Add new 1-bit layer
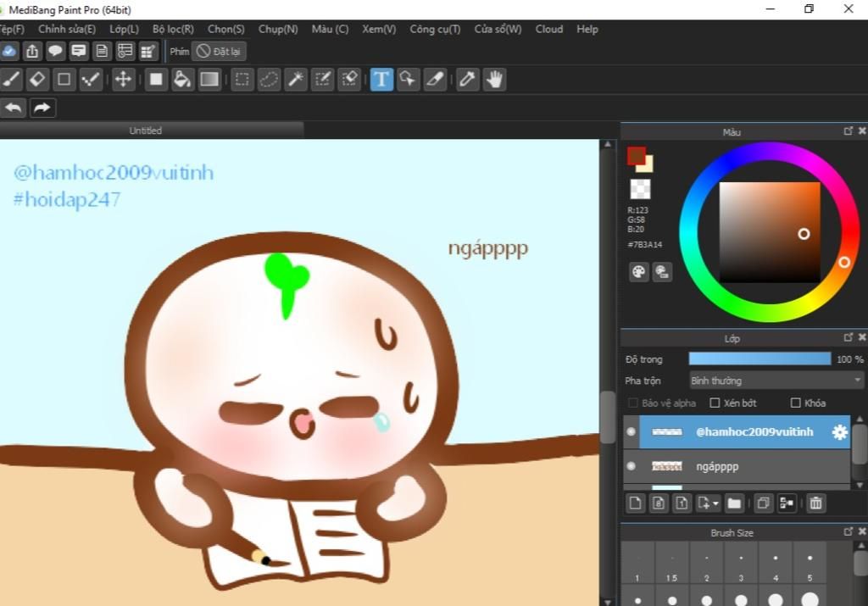The image size is (868, 606). click(x=682, y=503)
